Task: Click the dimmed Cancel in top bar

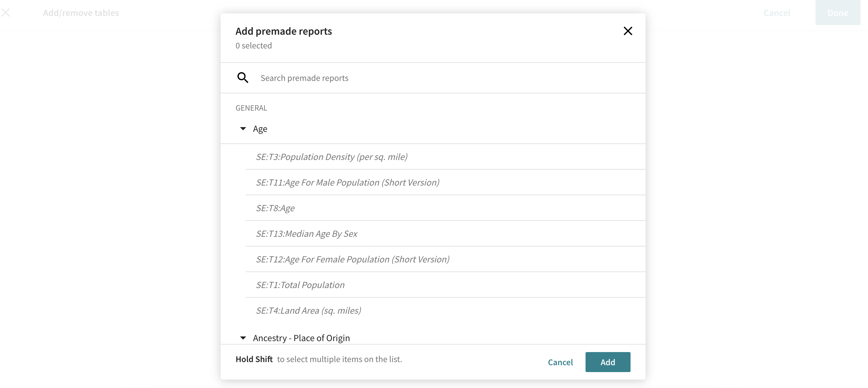Action: tap(776, 13)
